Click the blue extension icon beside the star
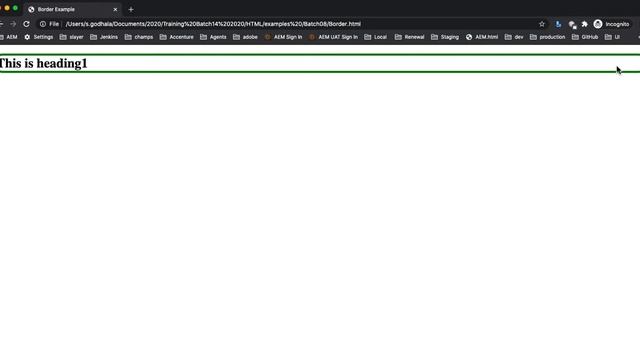Image resolution: width=640 pixels, height=360 pixels. tap(558, 24)
